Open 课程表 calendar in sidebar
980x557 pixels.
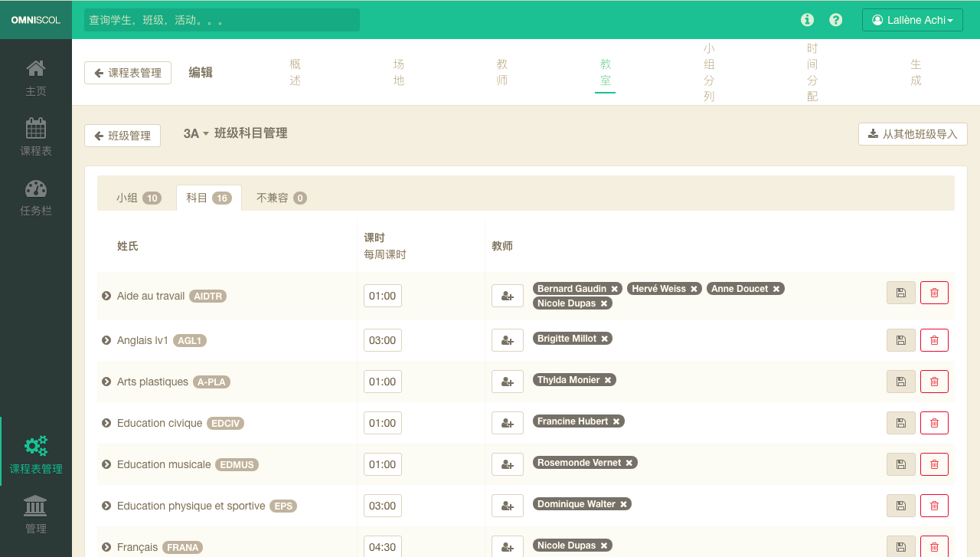[36, 138]
